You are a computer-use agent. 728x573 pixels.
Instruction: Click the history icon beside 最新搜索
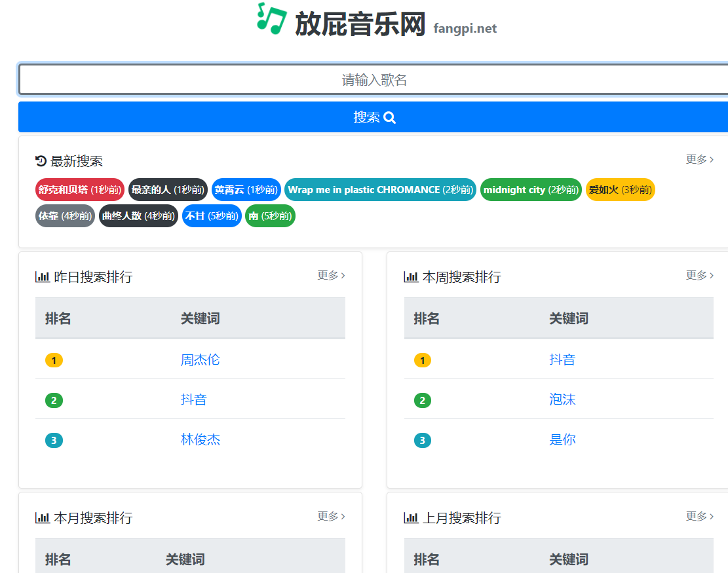pos(41,161)
